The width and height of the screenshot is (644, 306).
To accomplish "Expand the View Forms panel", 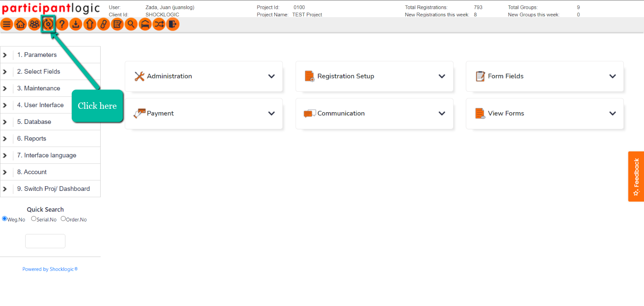I will (x=544, y=113).
